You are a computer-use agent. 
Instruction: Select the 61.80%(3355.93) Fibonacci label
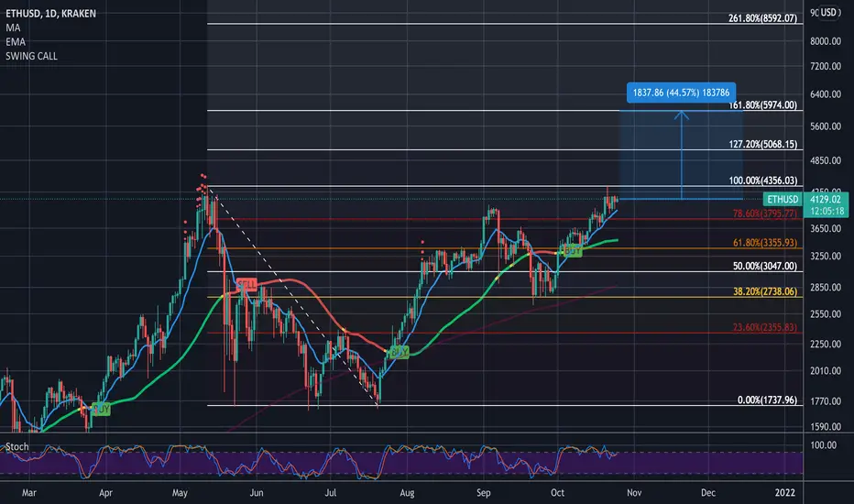[x=765, y=243]
